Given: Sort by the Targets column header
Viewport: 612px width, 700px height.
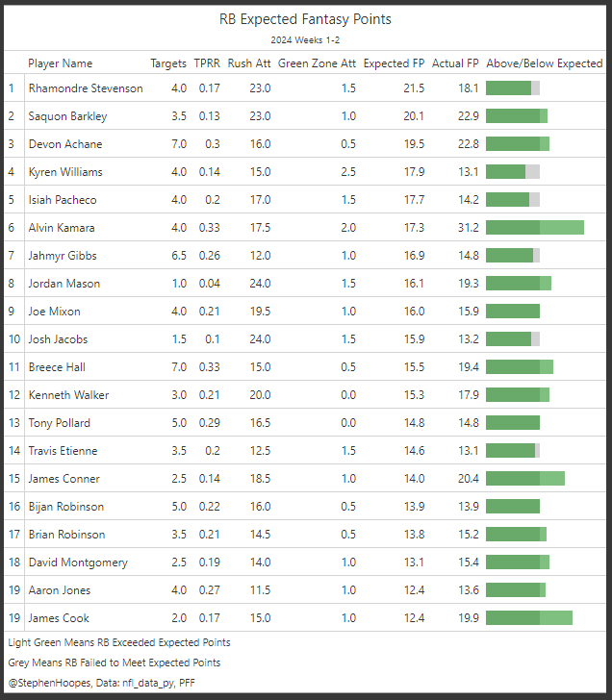Looking at the screenshot, I should tap(168, 63).
